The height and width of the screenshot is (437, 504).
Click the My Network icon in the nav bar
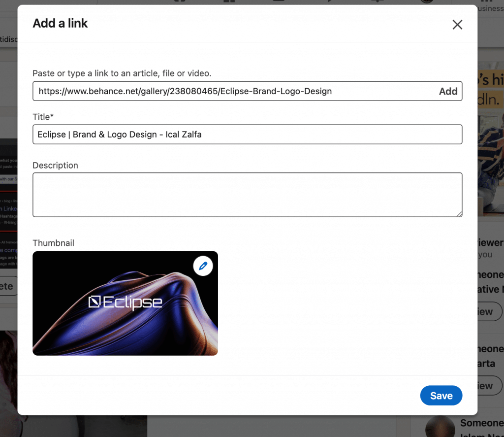(228, 1)
